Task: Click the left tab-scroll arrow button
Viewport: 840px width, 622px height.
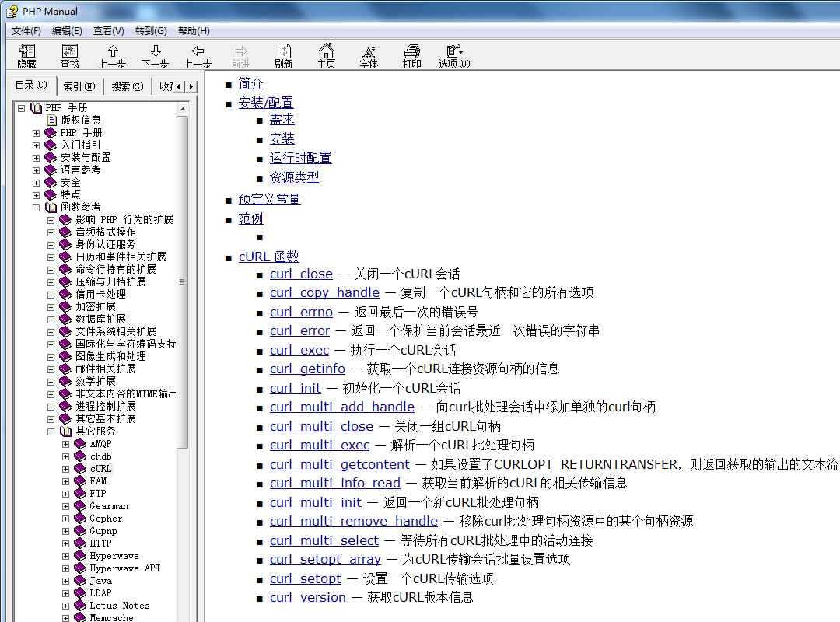Action: point(179,86)
